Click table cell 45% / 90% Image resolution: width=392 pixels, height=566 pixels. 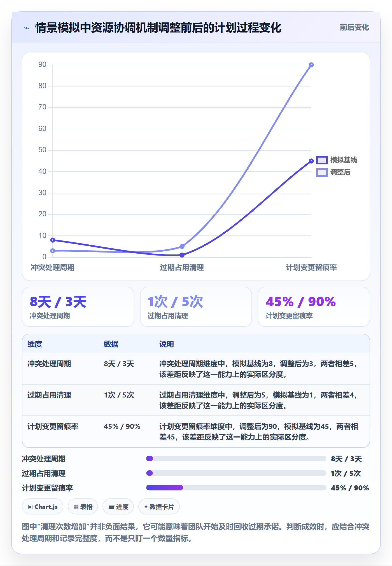(122, 427)
